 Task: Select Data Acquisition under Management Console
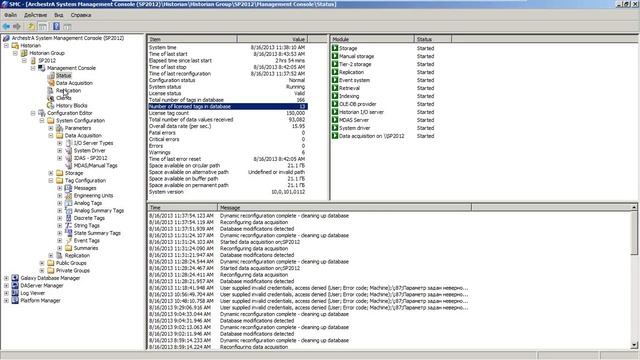74,83
